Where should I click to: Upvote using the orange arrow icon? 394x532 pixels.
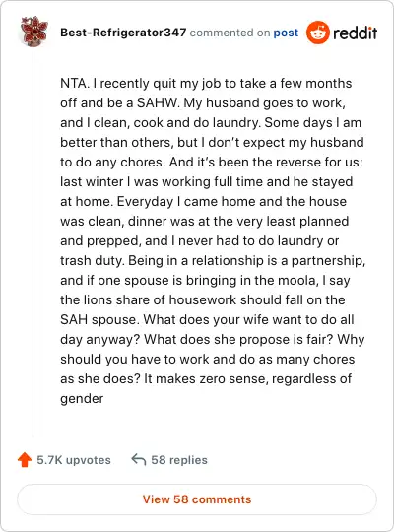pos(25,460)
